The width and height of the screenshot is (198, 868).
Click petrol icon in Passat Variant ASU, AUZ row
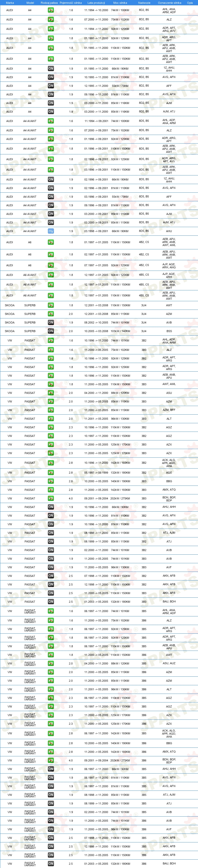click(x=51, y=663)
